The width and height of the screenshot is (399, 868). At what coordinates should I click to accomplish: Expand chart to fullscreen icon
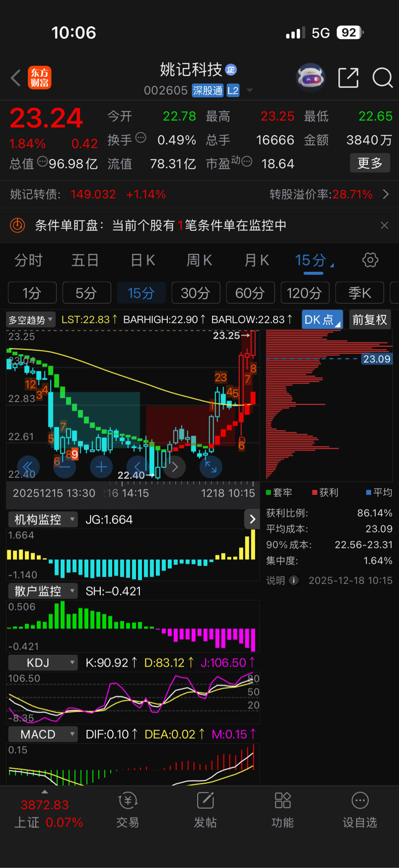click(x=211, y=467)
